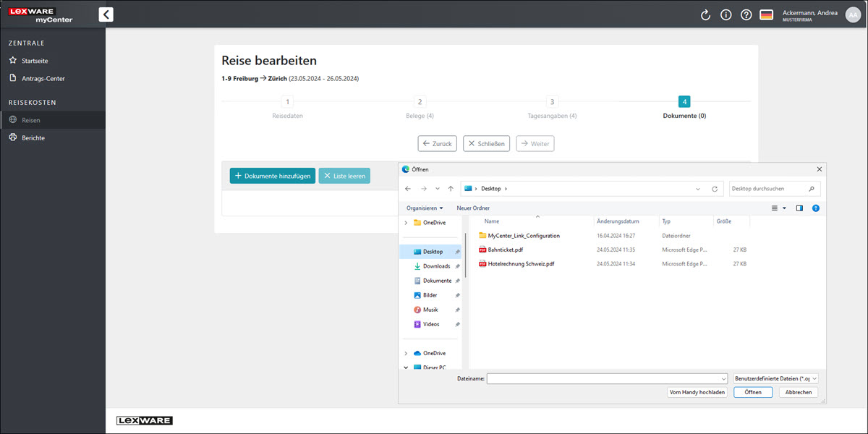
Task: Click the German flag language icon
Action: pyautogui.click(x=766, y=15)
